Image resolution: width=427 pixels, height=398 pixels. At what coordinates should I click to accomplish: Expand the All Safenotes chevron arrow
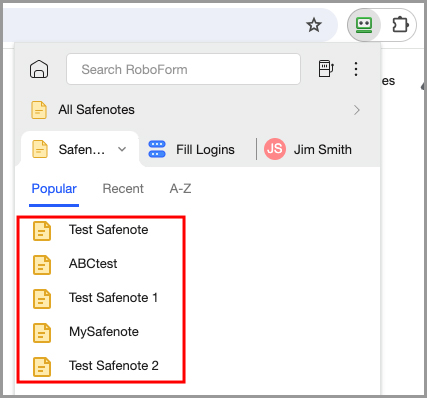(x=357, y=110)
